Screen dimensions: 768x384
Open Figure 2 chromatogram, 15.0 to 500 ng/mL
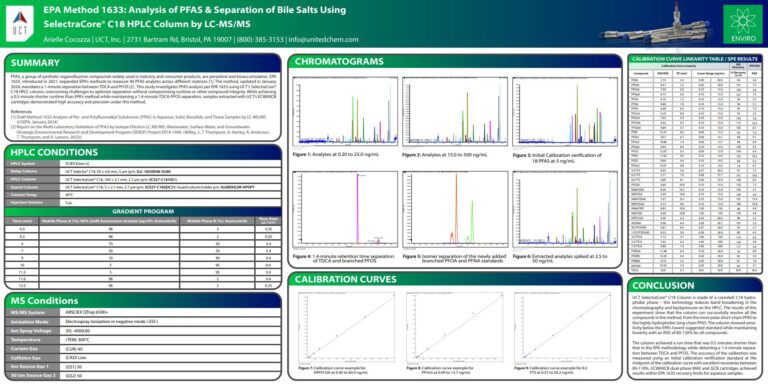point(454,112)
